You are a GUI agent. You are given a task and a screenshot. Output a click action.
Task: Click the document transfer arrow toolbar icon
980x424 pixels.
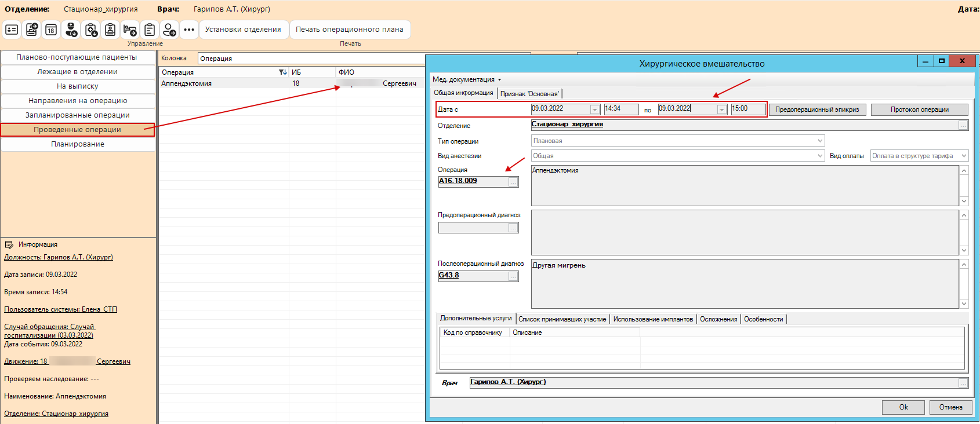pyautogui.click(x=32, y=30)
